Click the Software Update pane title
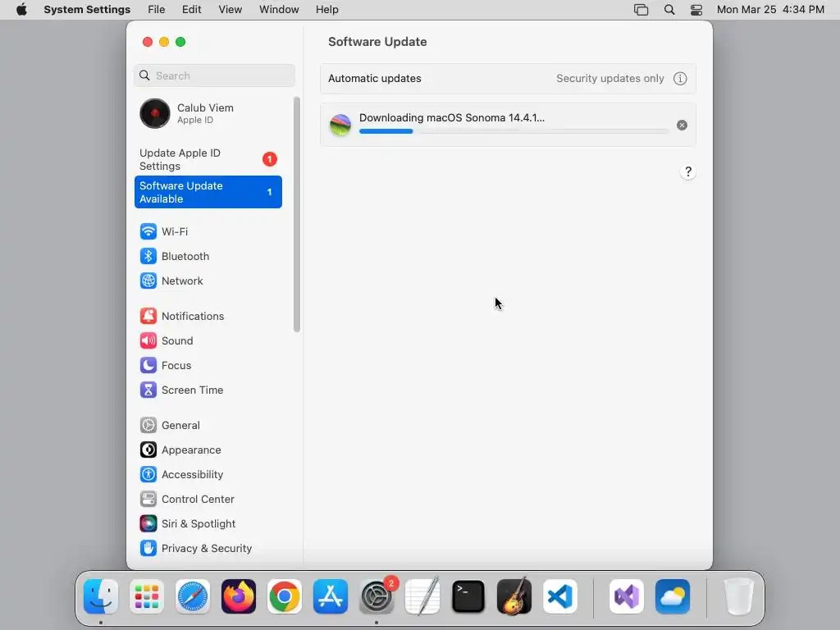This screenshot has width=840, height=630. [x=377, y=42]
